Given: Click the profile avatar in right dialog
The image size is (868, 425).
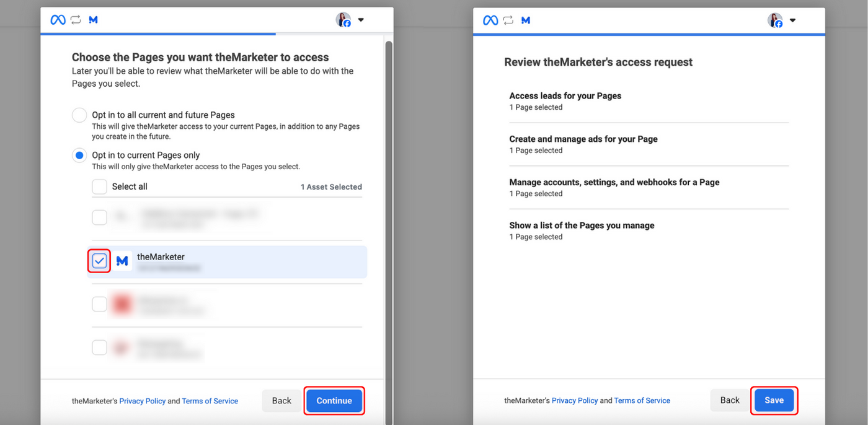Looking at the screenshot, I should [775, 20].
